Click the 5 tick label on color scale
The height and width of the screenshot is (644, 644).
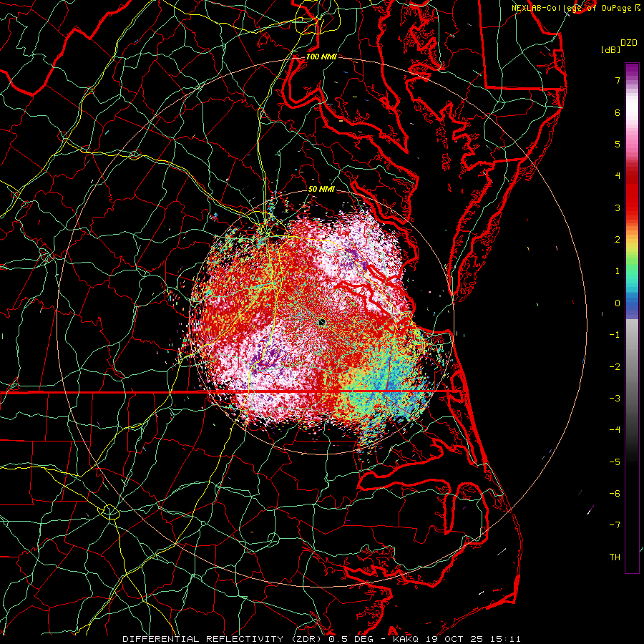[x=618, y=144]
